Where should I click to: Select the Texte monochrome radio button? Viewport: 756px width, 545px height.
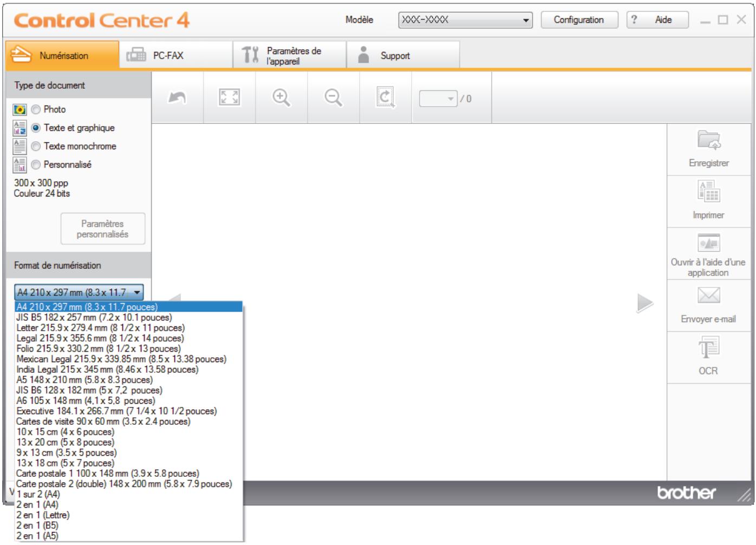[x=36, y=146]
